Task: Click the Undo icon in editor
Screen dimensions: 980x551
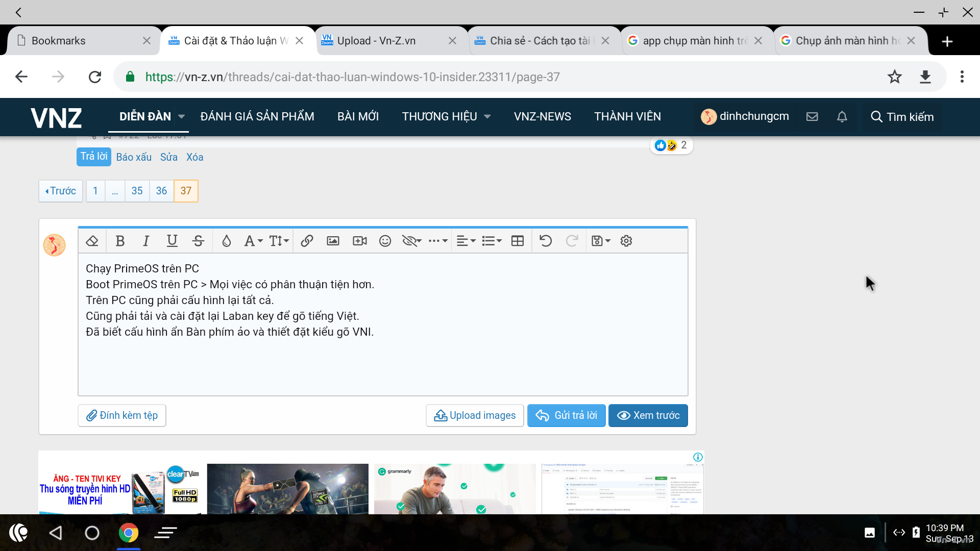Action: tap(546, 241)
